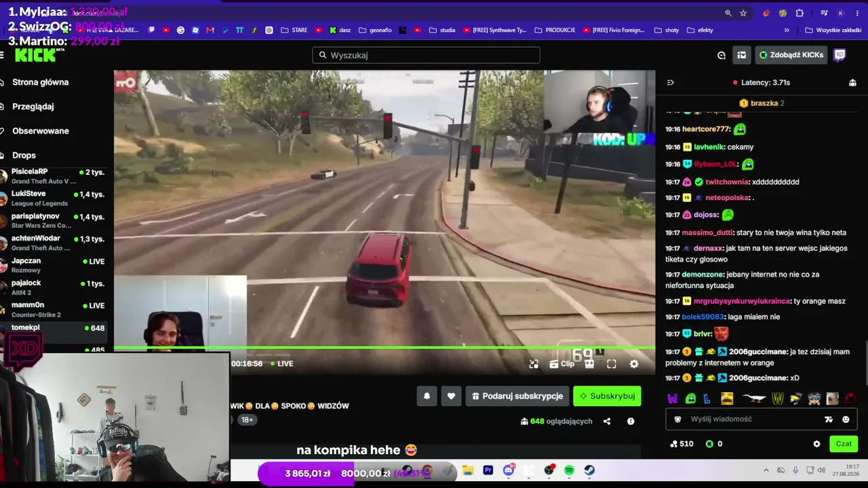This screenshot has height=488, width=868.
Task: Toggle fullscreen on the video player
Action: [612, 364]
